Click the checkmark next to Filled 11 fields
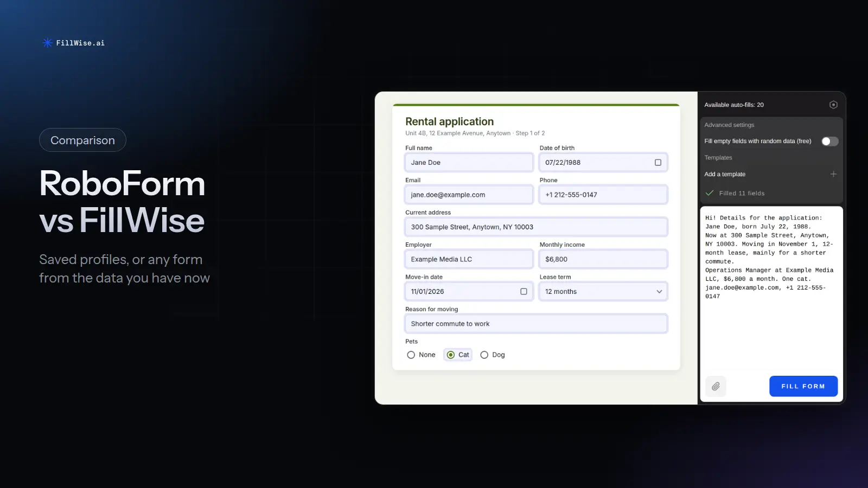Image resolution: width=868 pixels, height=488 pixels. click(709, 193)
